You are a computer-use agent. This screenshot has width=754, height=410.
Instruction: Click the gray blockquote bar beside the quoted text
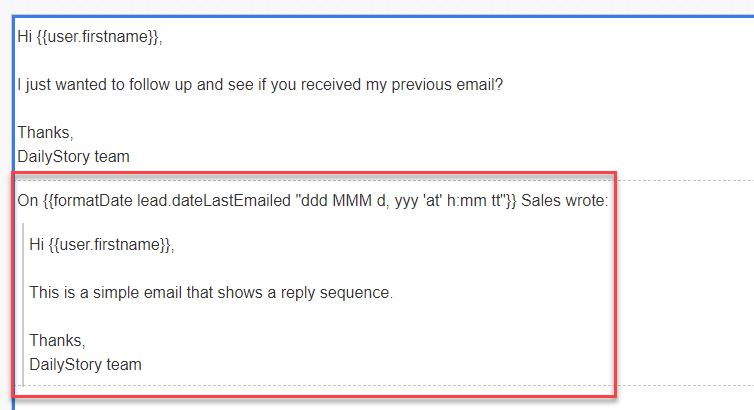pos(23,305)
